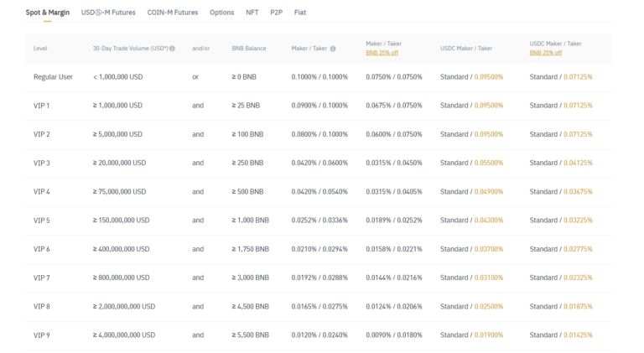Click the '≥ 20,000,000 USD' volume cell
The image size is (644, 353).
(x=120, y=163)
